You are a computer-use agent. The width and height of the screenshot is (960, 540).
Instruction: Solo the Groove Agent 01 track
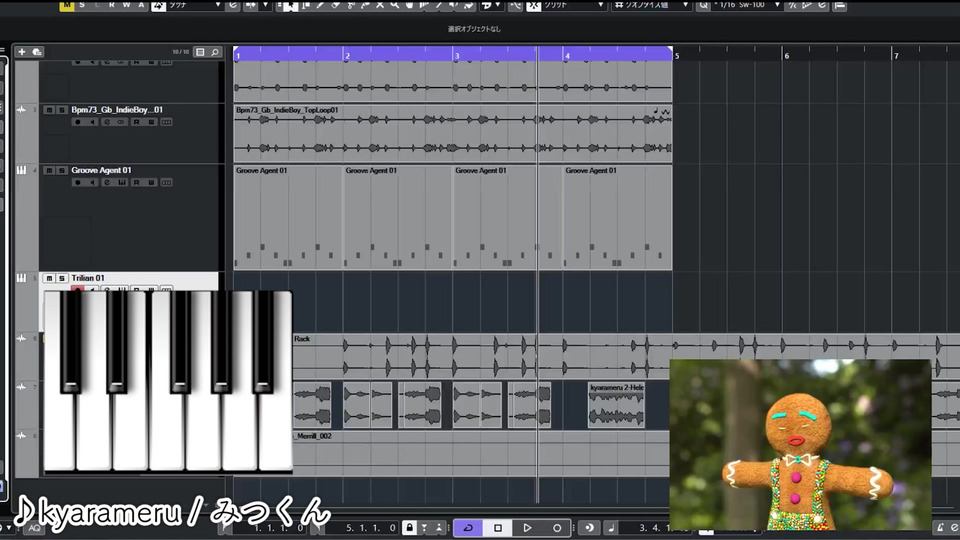click(x=61, y=170)
